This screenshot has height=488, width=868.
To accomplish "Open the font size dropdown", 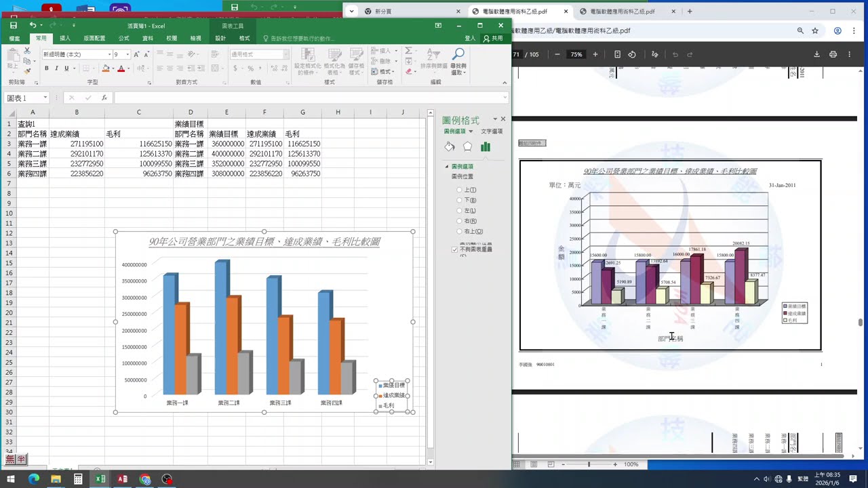I will point(127,54).
